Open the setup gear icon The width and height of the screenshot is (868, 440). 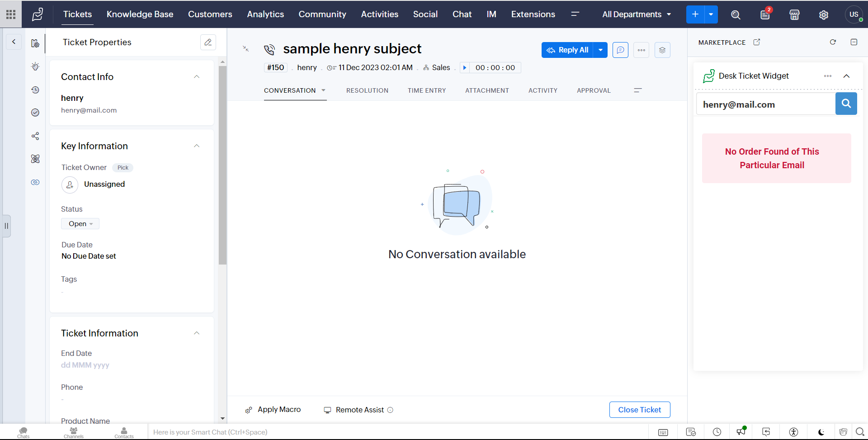[x=824, y=15]
